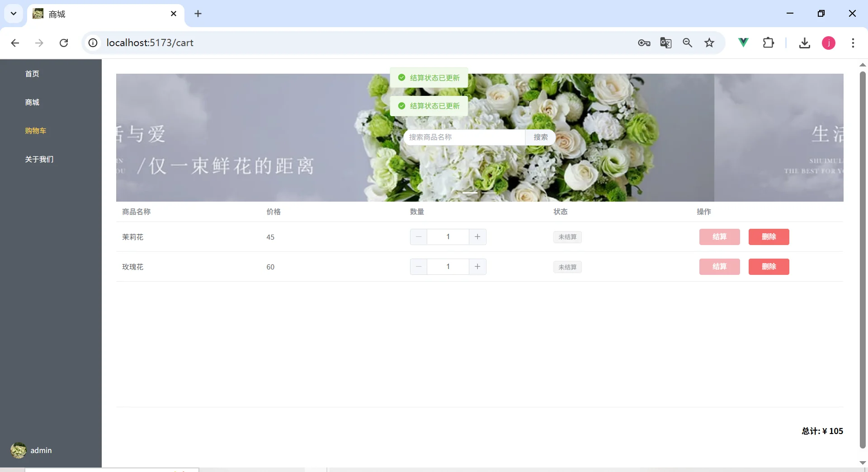868x472 pixels.
Task: Click the 总计: ¥ 105 total
Action: click(822, 431)
